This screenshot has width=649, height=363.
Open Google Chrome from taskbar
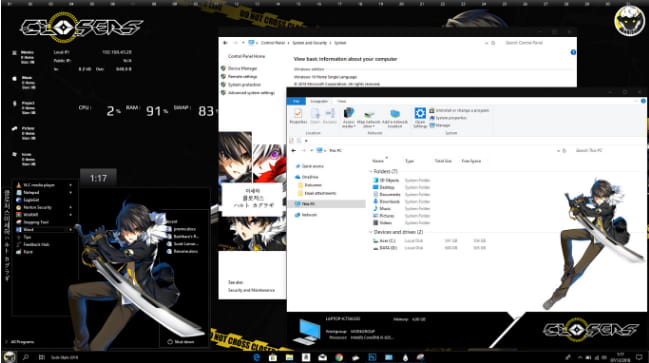[x=339, y=357]
